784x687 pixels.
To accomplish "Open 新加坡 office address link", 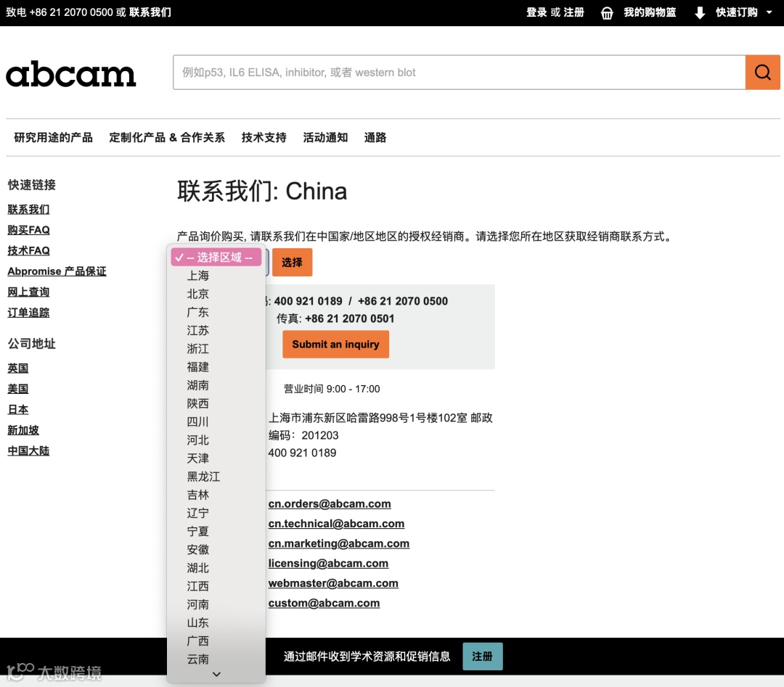I will (23, 430).
